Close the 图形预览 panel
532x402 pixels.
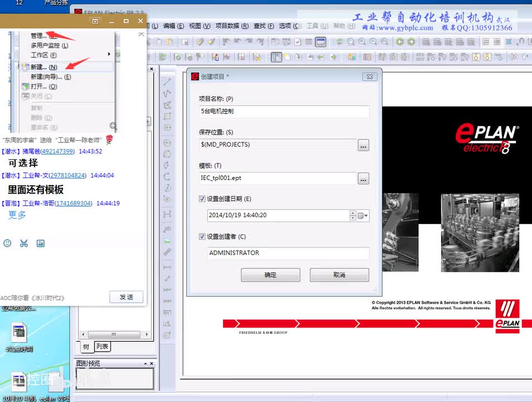click(152, 363)
